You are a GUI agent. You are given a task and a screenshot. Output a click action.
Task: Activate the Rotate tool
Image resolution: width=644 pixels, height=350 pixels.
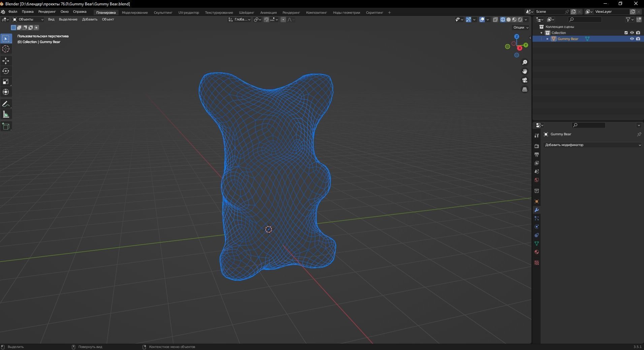click(x=6, y=71)
